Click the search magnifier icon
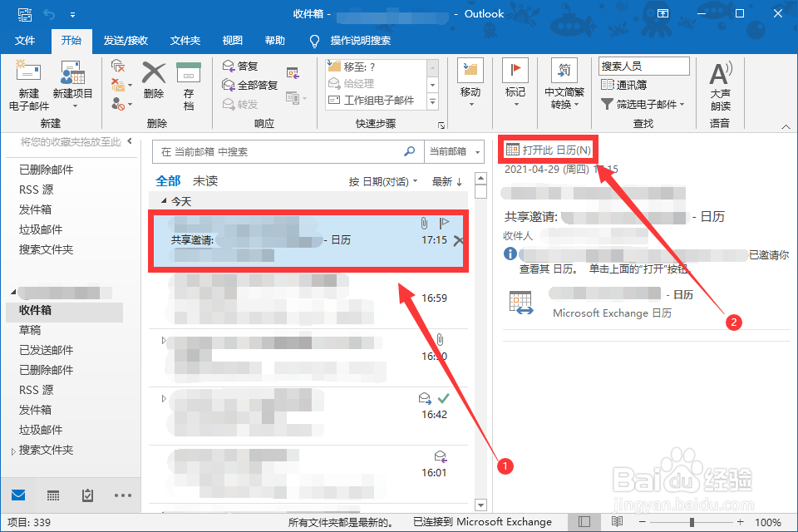798x532 pixels. pos(410,151)
